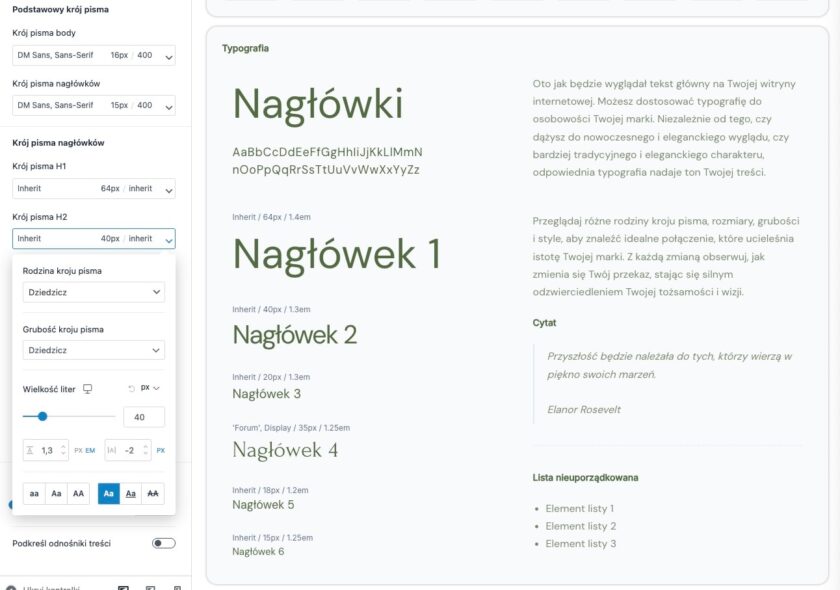Expand Krój pisma H1 settings
The height and width of the screenshot is (590, 840).
tap(93, 189)
